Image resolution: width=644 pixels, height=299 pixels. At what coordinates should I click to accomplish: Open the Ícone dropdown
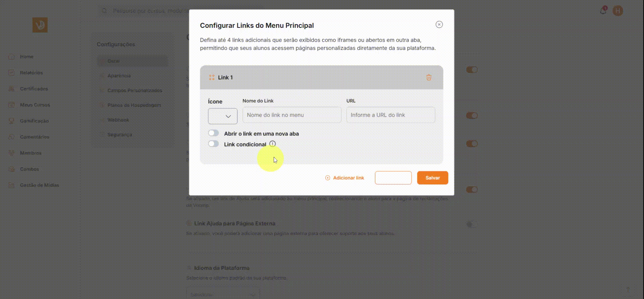(x=223, y=116)
